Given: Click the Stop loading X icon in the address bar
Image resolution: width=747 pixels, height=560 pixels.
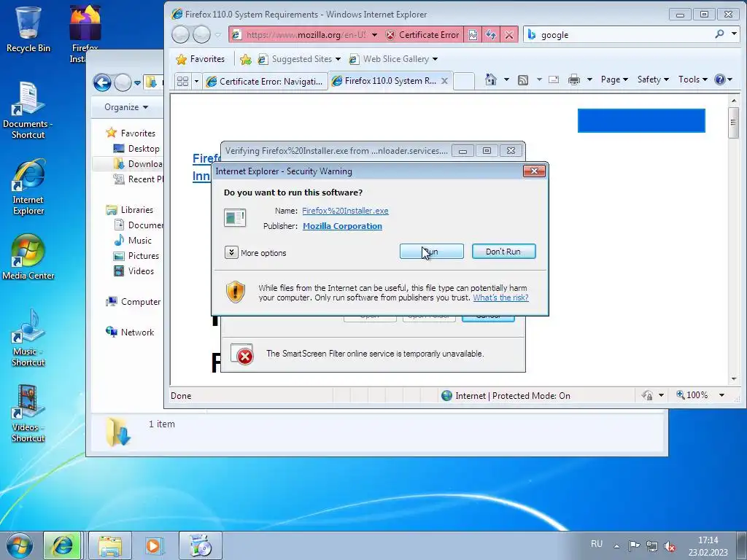Looking at the screenshot, I should pos(509,35).
